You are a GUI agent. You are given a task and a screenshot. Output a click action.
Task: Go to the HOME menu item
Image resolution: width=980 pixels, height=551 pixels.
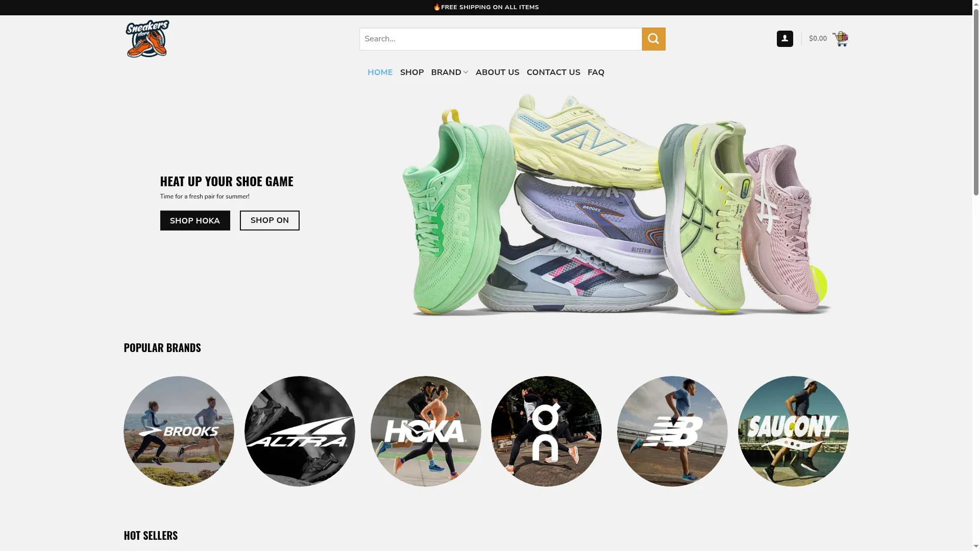pyautogui.click(x=380, y=72)
